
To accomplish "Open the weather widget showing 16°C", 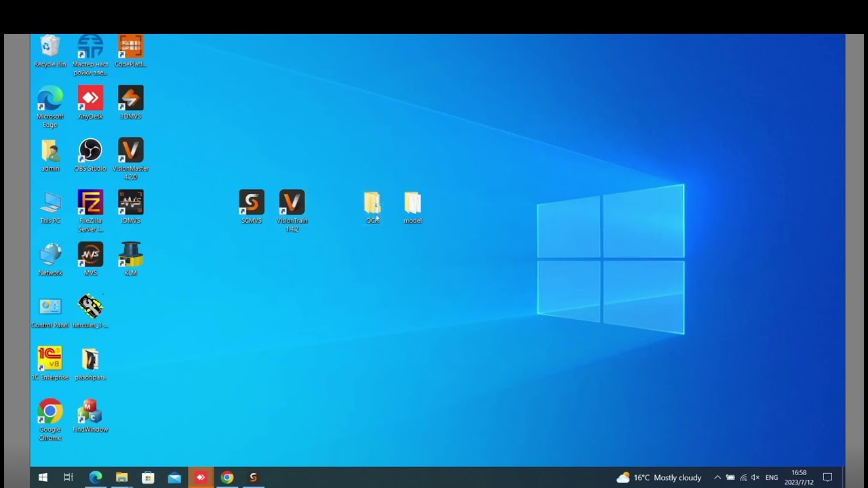I will click(x=659, y=477).
